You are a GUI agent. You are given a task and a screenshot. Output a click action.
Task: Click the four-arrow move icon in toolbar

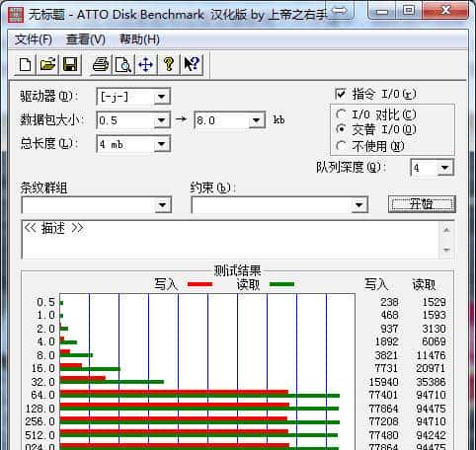click(146, 64)
